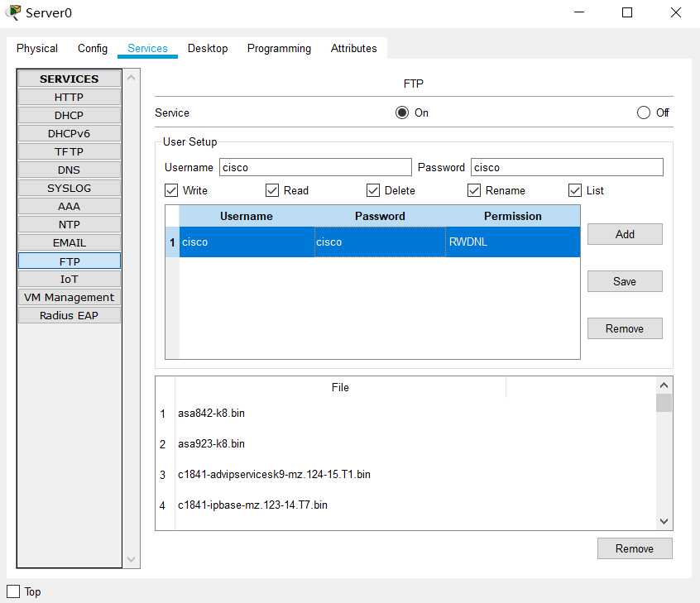This screenshot has height=603, width=700.
Task: Toggle the Delete permission checkbox
Action: coord(373,190)
